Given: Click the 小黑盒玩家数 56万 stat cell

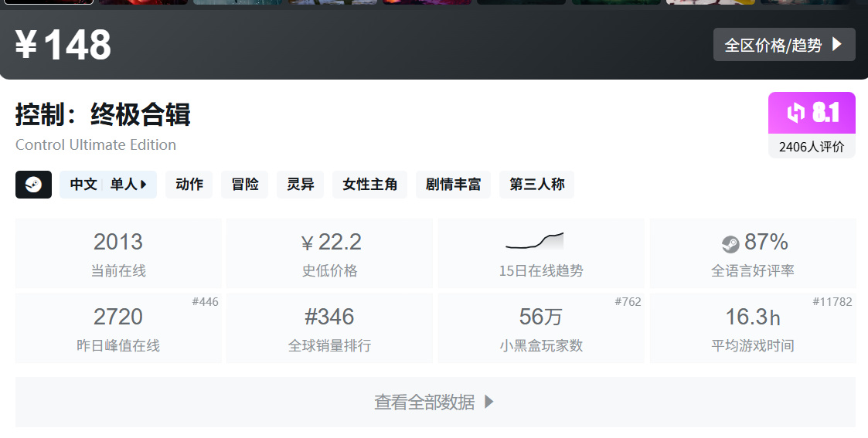Looking at the screenshot, I should (x=541, y=328).
